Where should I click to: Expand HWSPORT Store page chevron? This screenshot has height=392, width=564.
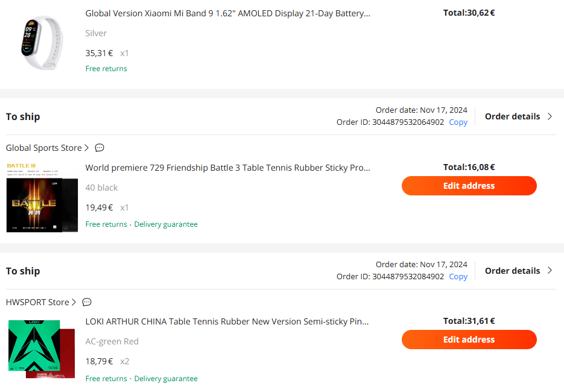click(x=74, y=302)
